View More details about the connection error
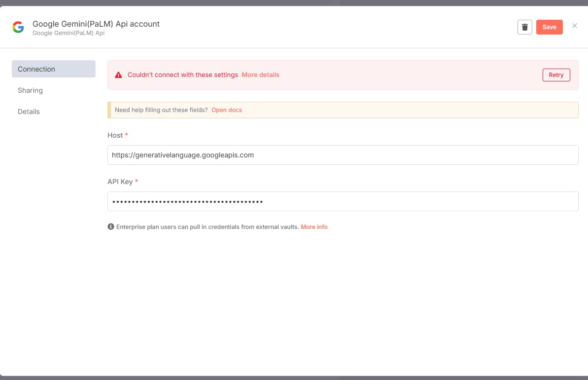The image size is (588, 380). pyautogui.click(x=260, y=75)
